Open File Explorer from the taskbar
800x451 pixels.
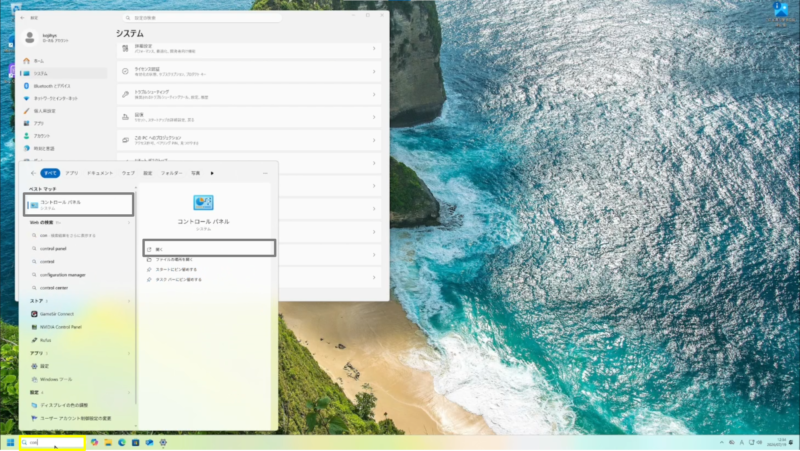coord(108,442)
